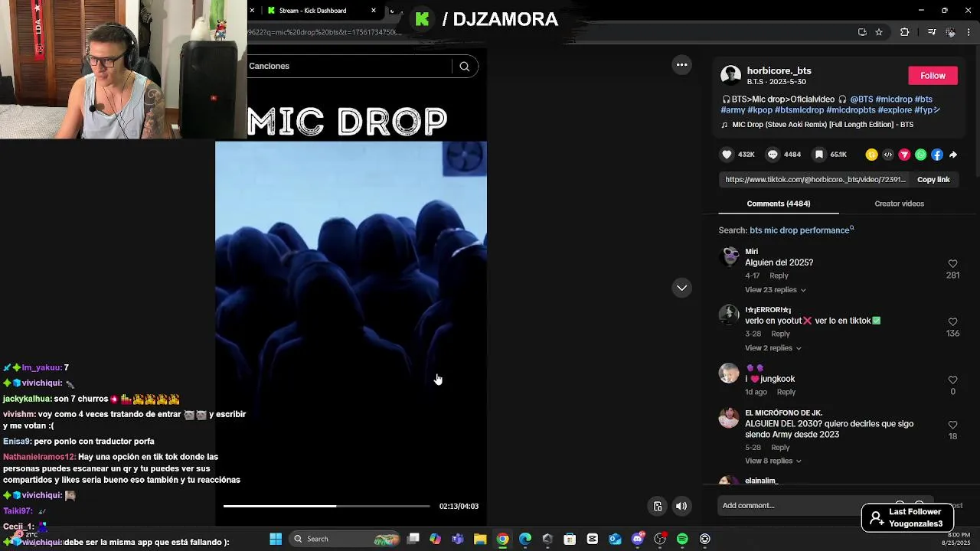Go to the next video with the down chevron

(x=681, y=288)
